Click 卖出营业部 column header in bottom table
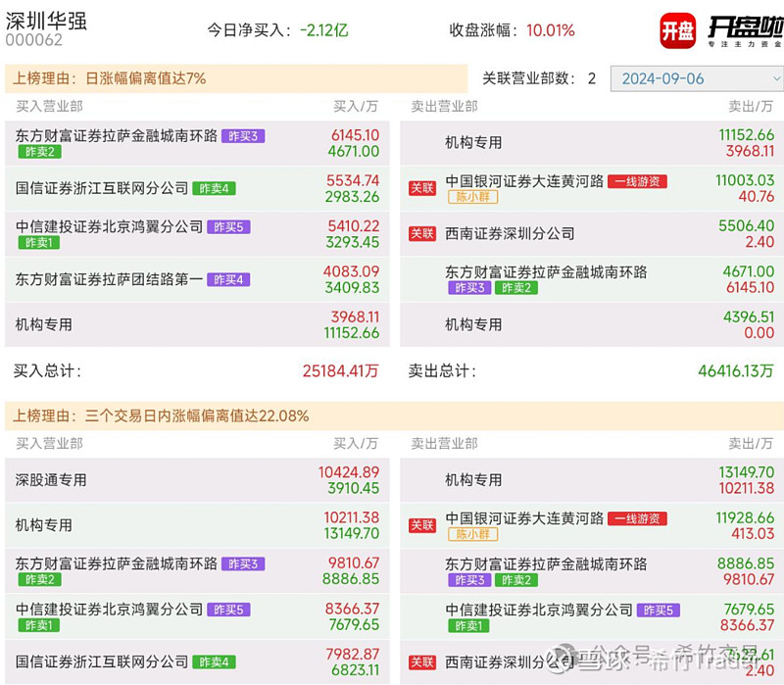The height and width of the screenshot is (685, 784). pyautogui.click(x=445, y=444)
